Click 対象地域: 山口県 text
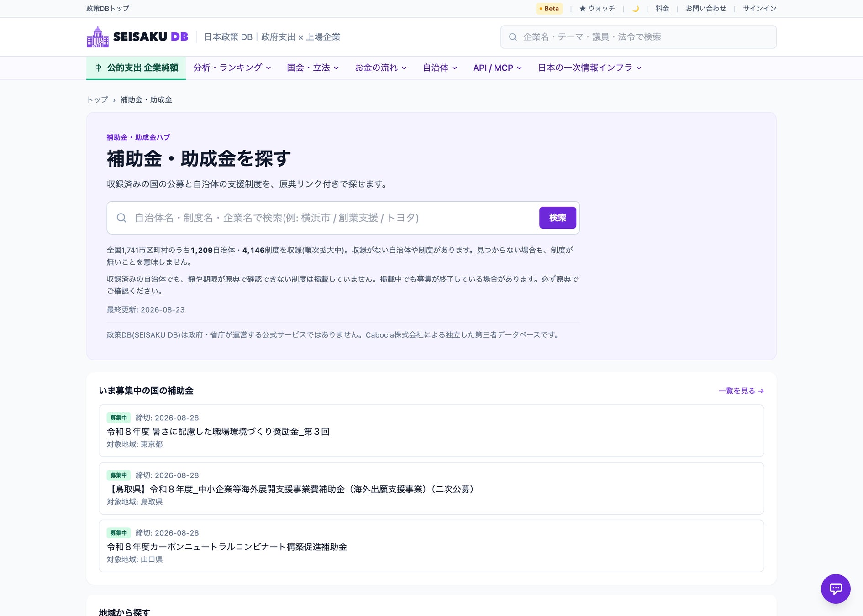Image resolution: width=863 pixels, height=616 pixels. [135, 559]
